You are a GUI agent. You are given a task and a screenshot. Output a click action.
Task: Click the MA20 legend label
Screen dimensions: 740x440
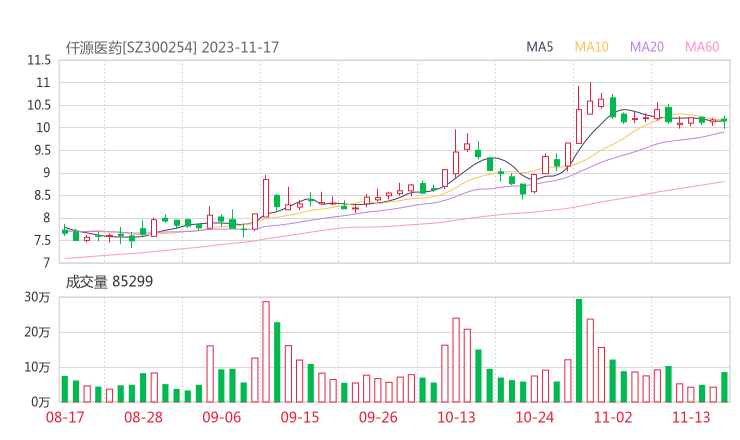pos(647,47)
